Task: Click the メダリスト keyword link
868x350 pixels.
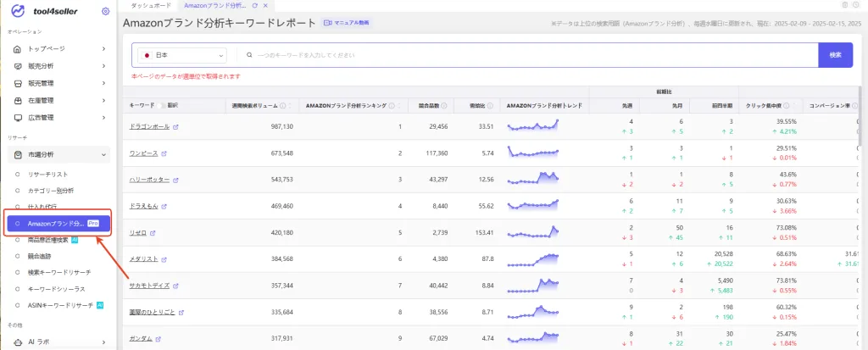Action: pyautogui.click(x=144, y=259)
